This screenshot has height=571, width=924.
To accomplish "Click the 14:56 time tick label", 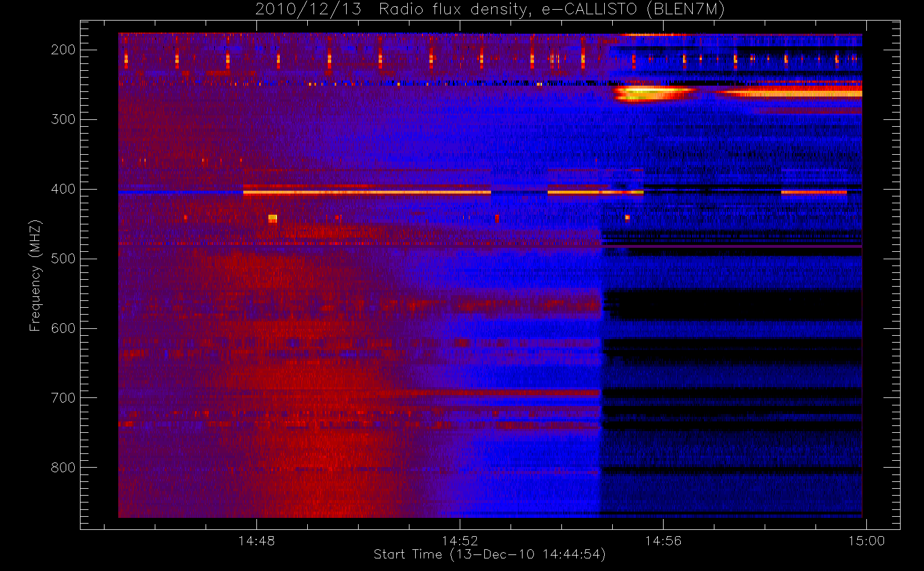I will [663, 541].
